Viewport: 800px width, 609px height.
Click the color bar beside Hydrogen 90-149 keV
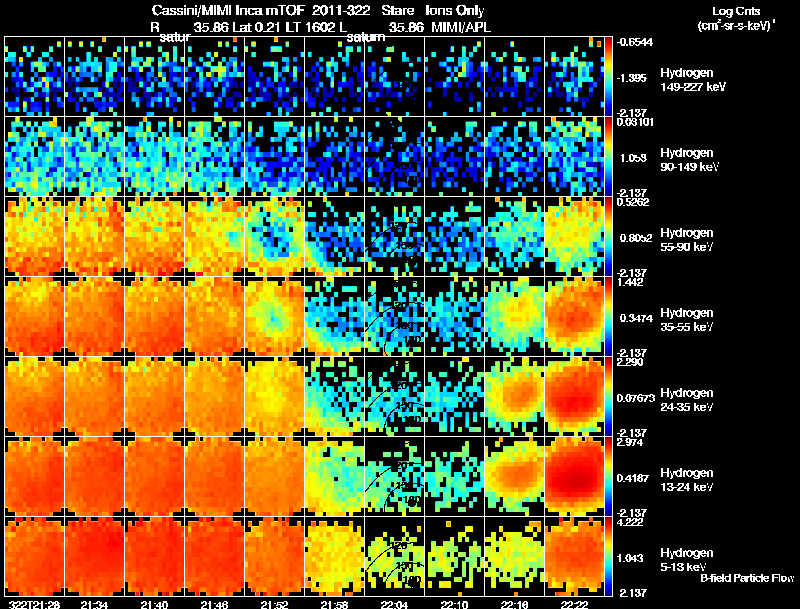[x=608, y=157]
